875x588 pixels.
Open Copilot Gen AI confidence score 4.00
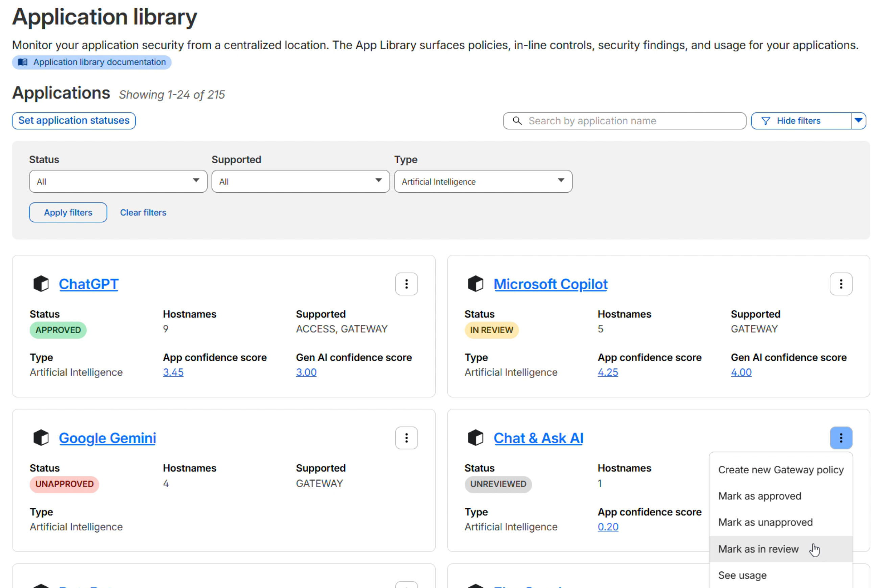(x=741, y=372)
